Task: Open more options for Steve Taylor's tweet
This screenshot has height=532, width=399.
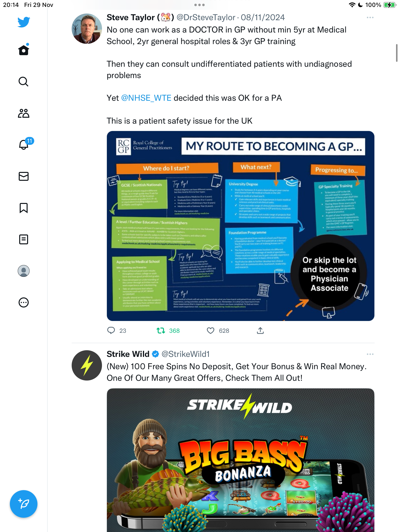Action: click(x=370, y=17)
